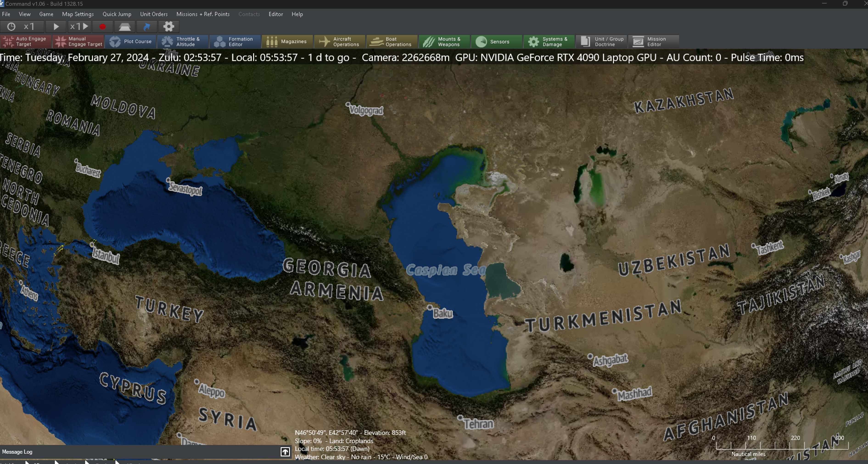Open the Help menu

[x=297, y=14]
